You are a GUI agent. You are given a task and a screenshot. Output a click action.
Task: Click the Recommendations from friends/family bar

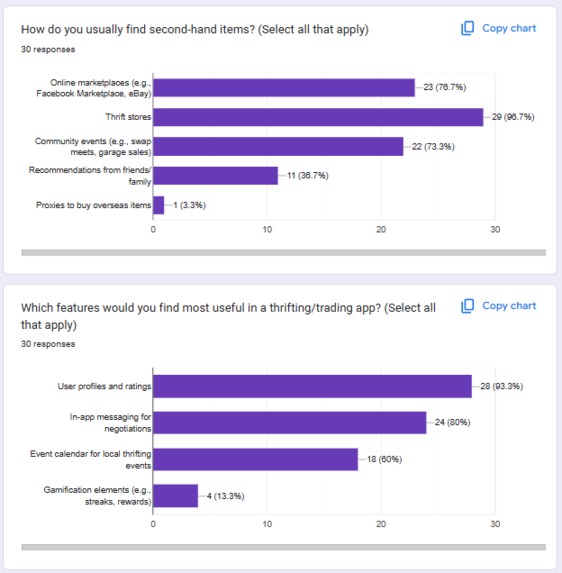[215, 176]
